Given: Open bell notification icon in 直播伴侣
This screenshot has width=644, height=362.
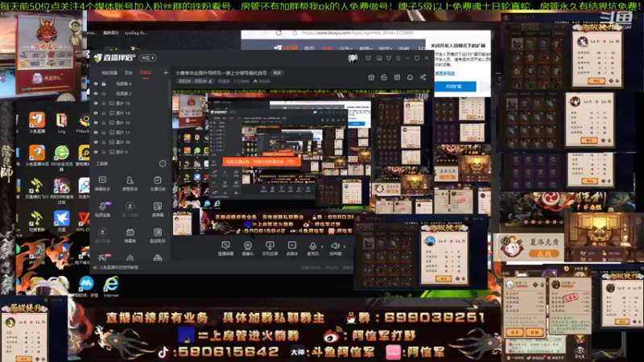Looking at the screenshot, I should (410, 77).
